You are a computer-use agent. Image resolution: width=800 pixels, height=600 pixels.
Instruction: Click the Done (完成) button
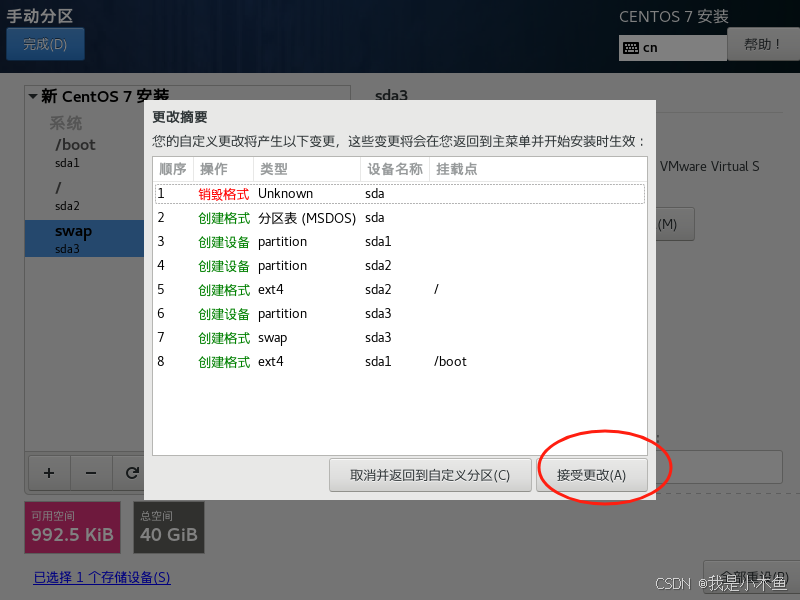click(45, 44)
